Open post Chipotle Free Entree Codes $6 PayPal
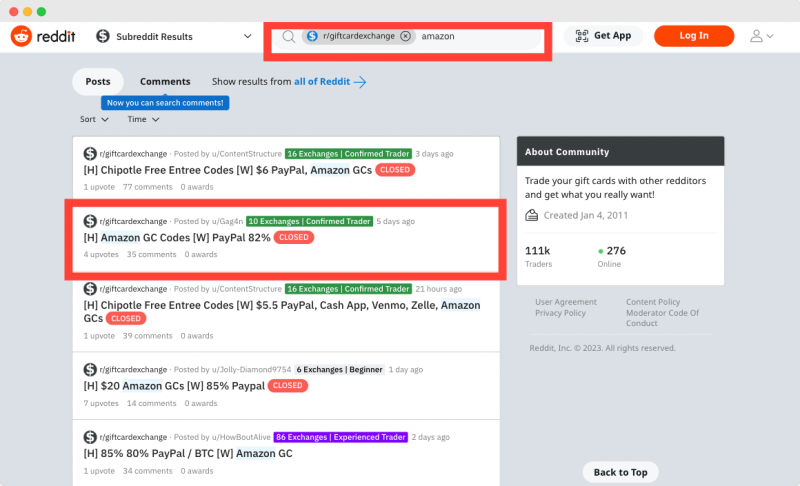800x486 pixels. 228,170
